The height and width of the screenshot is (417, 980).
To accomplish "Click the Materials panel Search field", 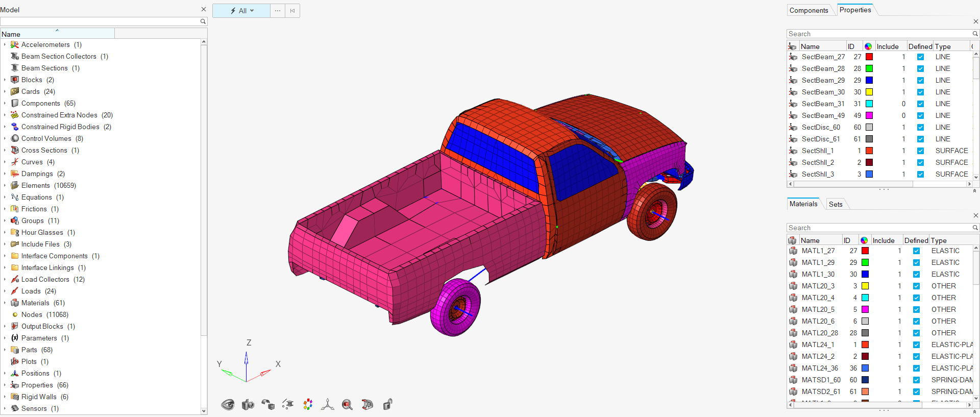I will tap(879, 228).
